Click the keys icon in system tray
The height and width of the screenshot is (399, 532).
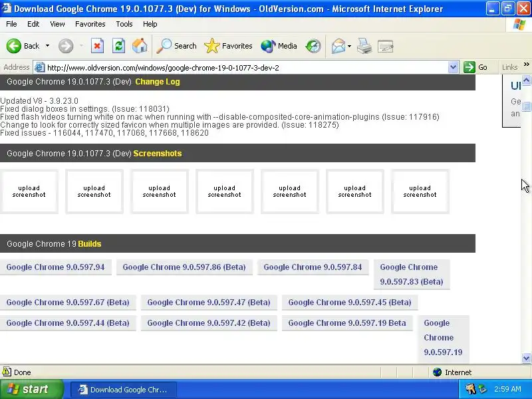[470, 389]
